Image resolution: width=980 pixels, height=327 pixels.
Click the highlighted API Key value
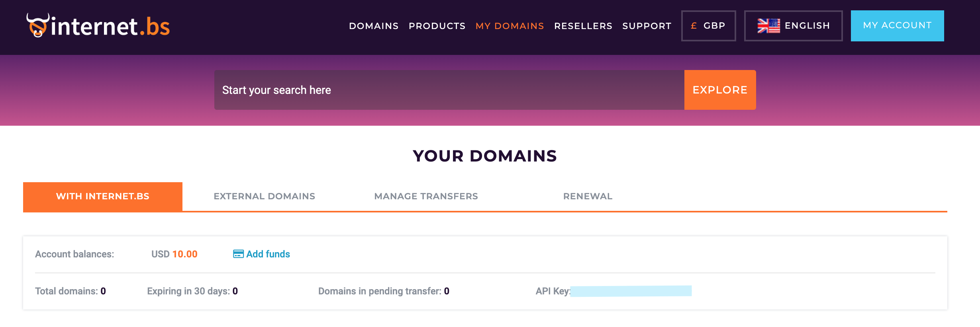coord(631,291)
